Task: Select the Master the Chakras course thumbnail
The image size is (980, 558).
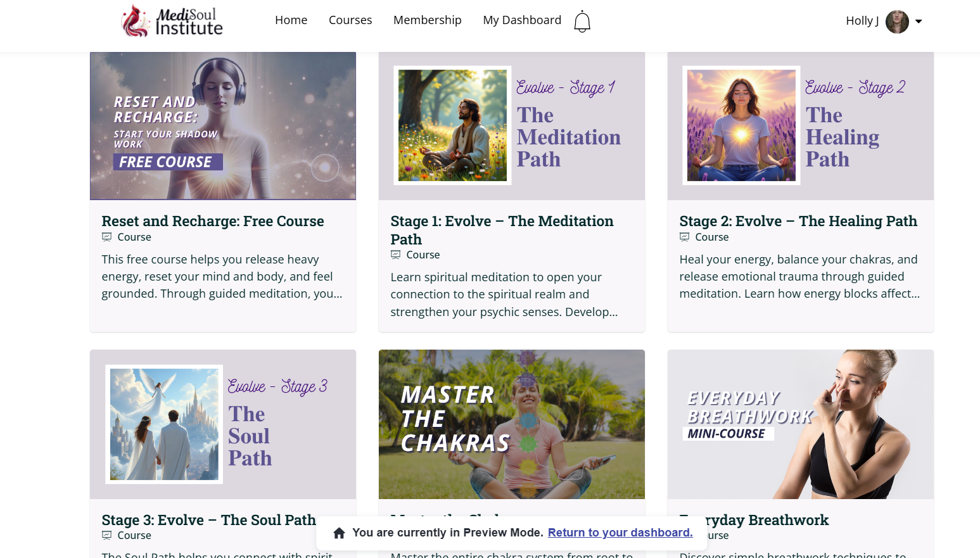Action: pos(511,424)
